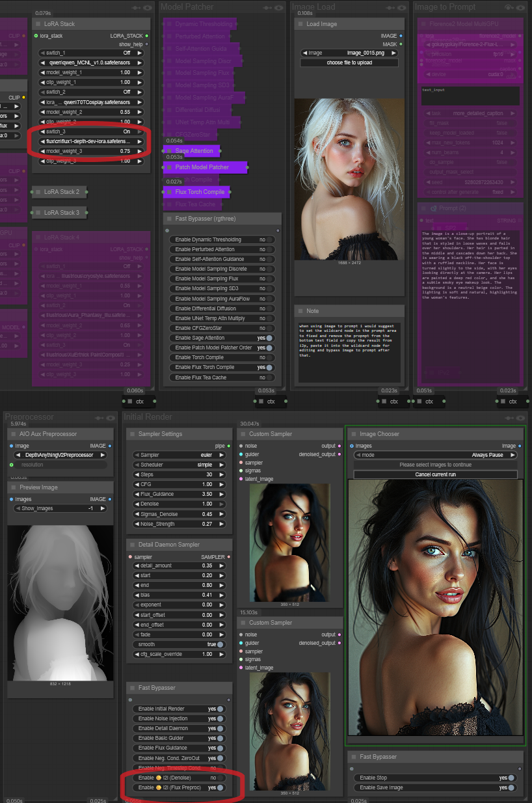This screenshot has width=532, height=803.
Task: Toggle mute eye icon on Model Patcher group
Action: [278, 7]
